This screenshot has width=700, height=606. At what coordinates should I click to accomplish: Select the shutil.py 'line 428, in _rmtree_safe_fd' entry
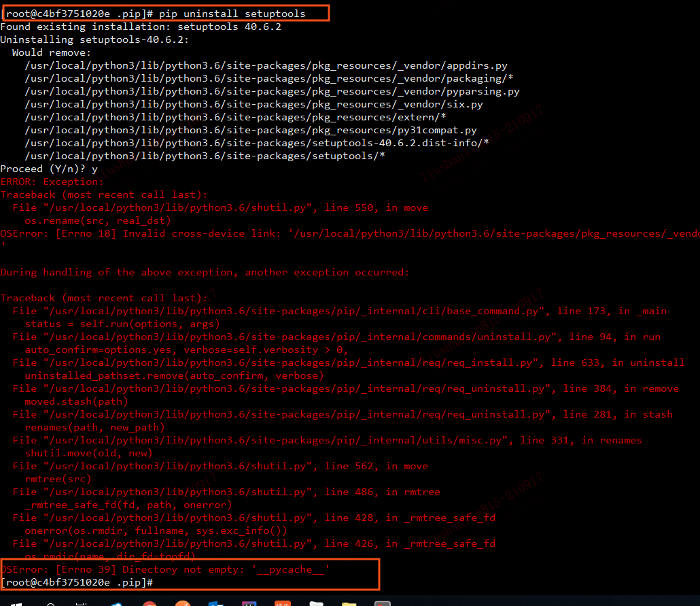coord(254,519)
